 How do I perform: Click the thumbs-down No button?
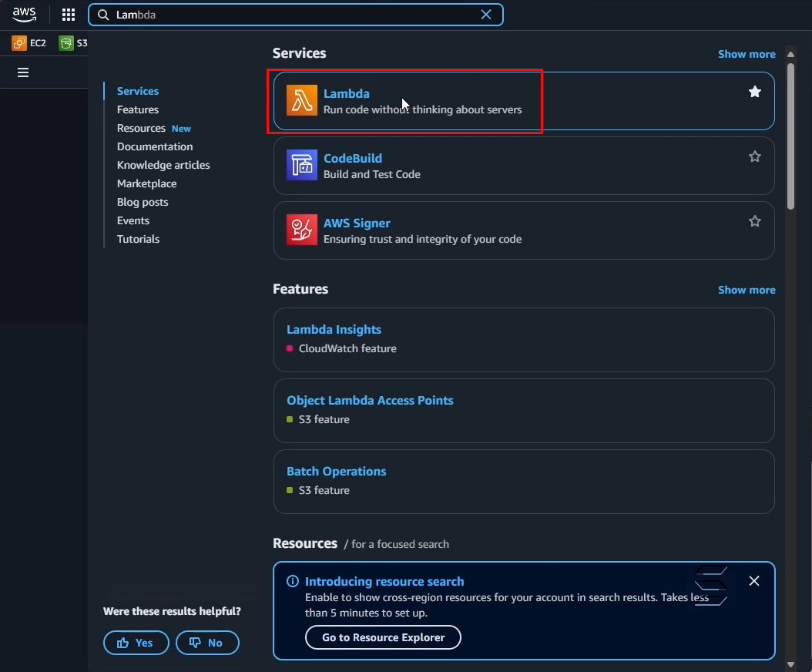click(x=208, y=643)
